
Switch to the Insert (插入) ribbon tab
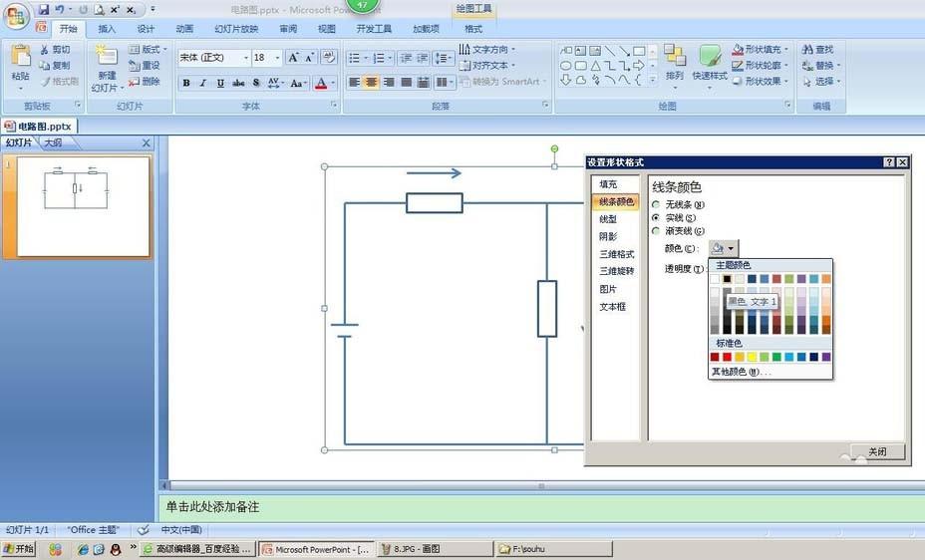[x=107, y=29]
